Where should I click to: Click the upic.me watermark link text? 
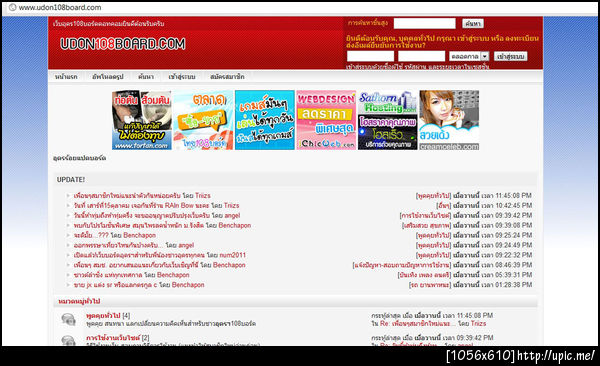click(x=556, y=356)
